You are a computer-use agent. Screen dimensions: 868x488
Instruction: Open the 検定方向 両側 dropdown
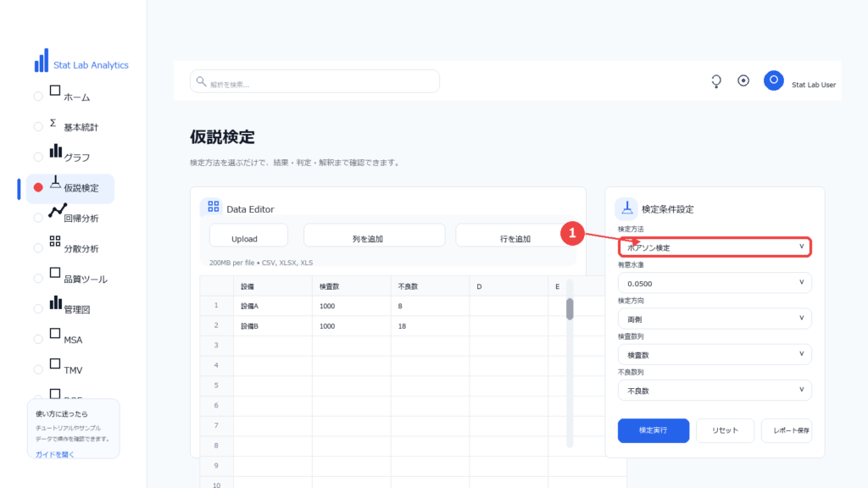pos(715,319)
